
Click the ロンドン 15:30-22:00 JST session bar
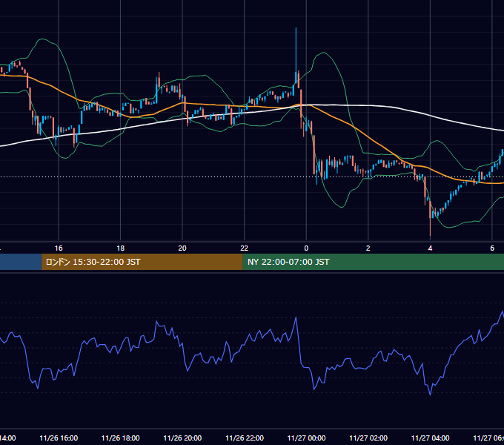[x=142, y=262]
